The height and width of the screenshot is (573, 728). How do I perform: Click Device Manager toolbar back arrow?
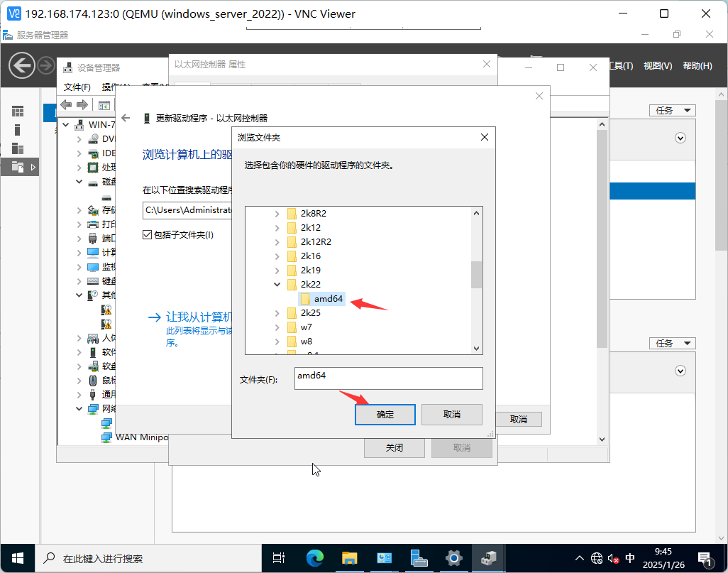tap(66, 104)
